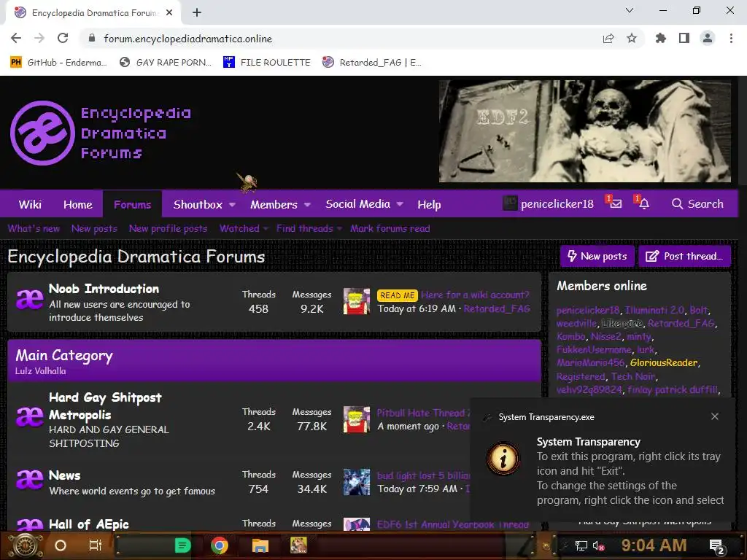The height and width of the screenshot is (560, 747).
Task: Open a new tab with the plus icon
Action: coord(197,13)
